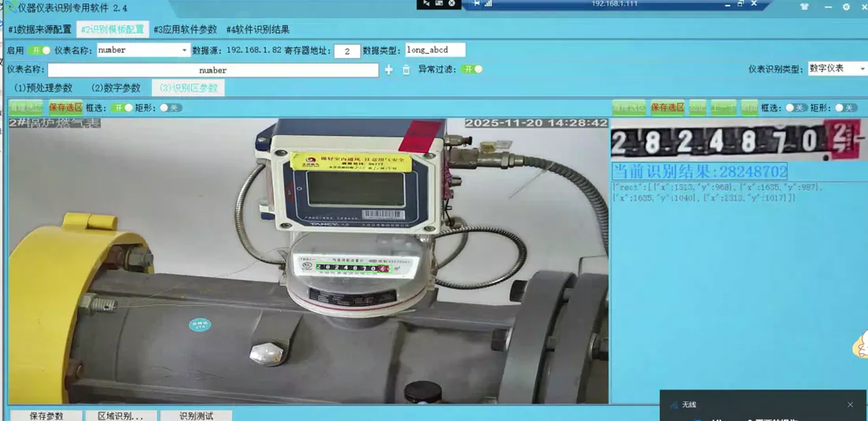Image resolution: width=868 pixels, height=421 pixels.
Task: Switch to #4软件识别结果 tab
Action: coord(258,29)
